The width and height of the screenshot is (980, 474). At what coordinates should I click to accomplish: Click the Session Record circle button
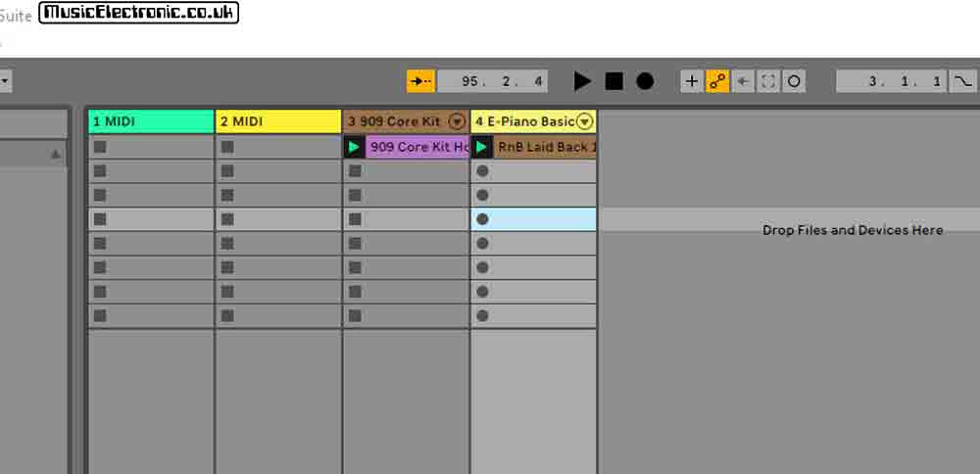coord(794,81)
